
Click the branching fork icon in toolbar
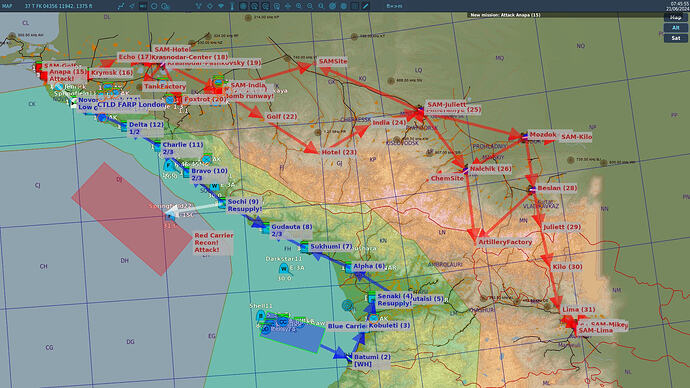[198, 6]
